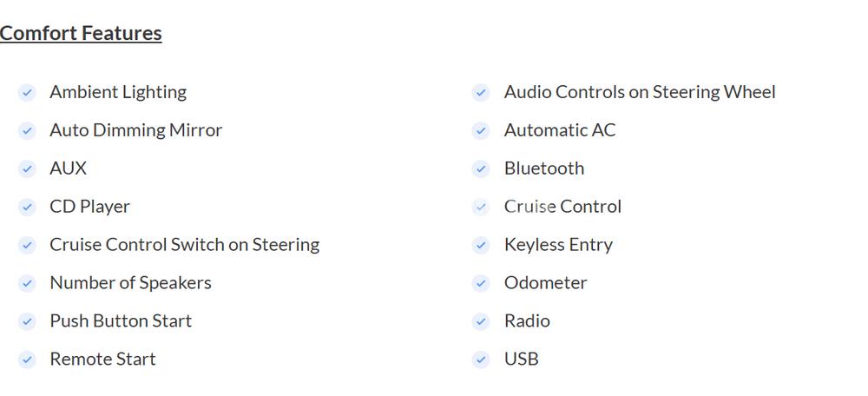The height and width of the screenshot is (396, 868).
Task: Click the checkmark icon next to Keyless Entry
Action: [481, 246]
